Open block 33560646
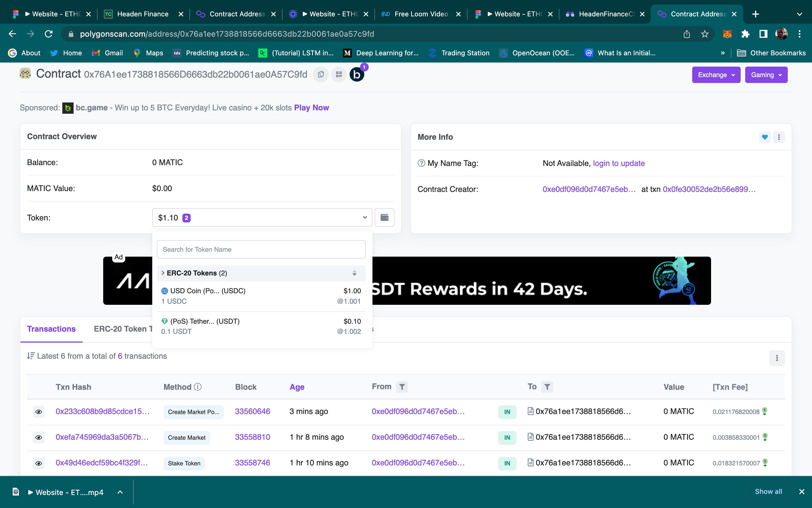The height and width of the screenshot is (508, 812). tap(252, 411)
